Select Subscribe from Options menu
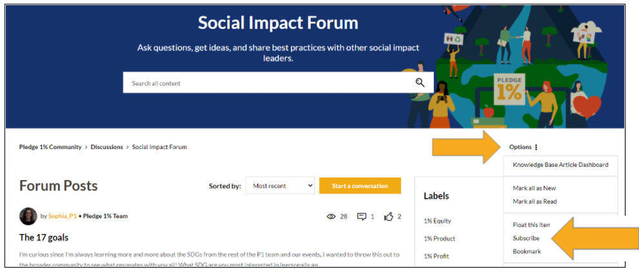 pos(526,239)
